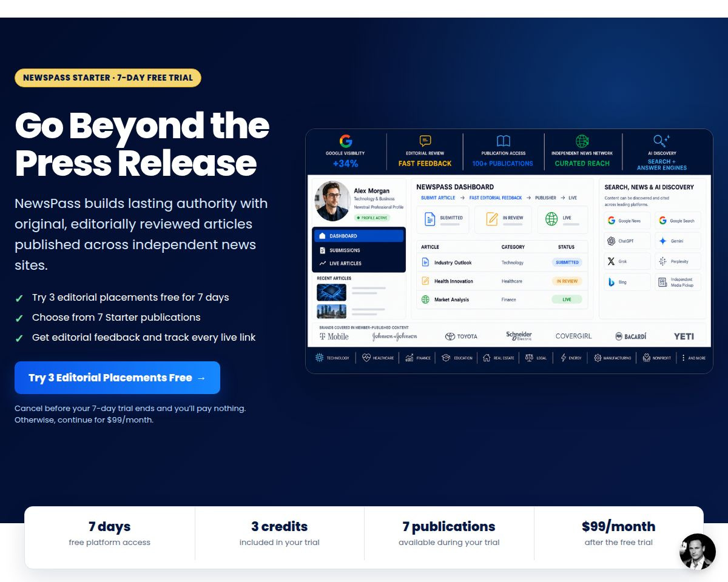Click the Submitted document icon card
The width and height of the screenshot is (728, 582).
[443, 219]
